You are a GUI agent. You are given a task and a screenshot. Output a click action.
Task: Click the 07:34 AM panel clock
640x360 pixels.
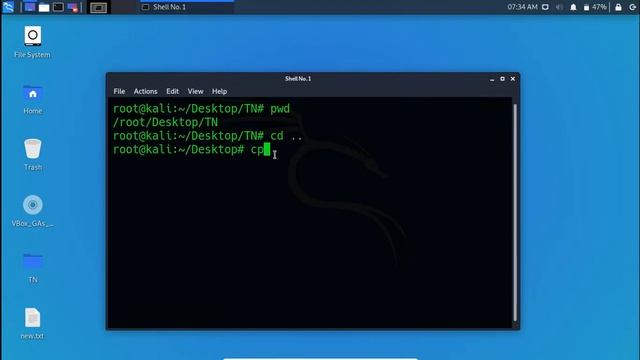tap(522, 7)
